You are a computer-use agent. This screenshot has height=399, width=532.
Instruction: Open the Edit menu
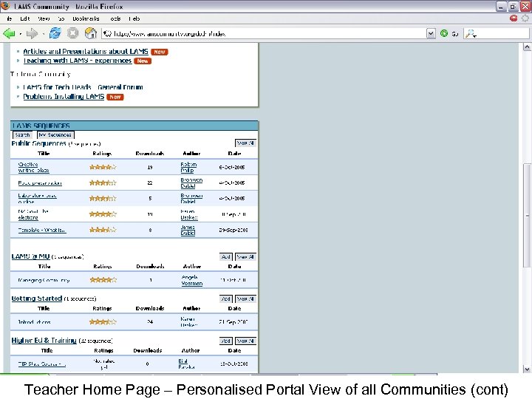point(25,18)
